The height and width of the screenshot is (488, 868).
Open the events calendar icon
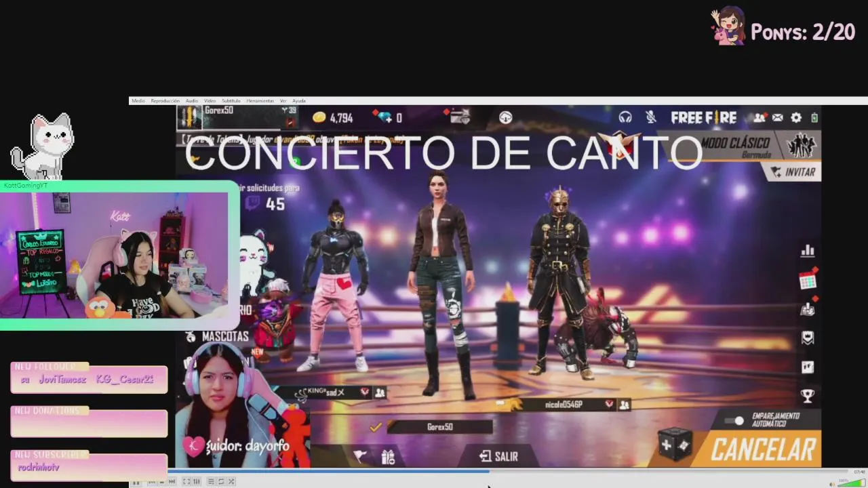point(808,279)
